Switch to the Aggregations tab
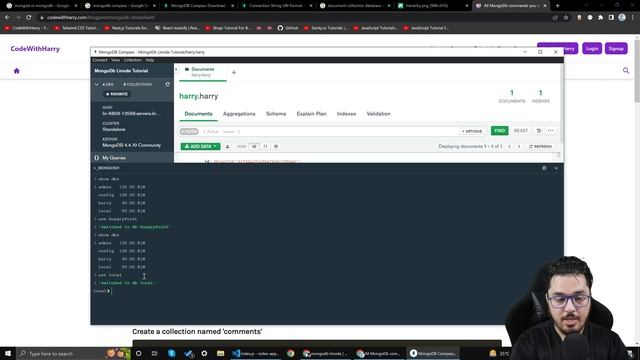 pos(239,114)
